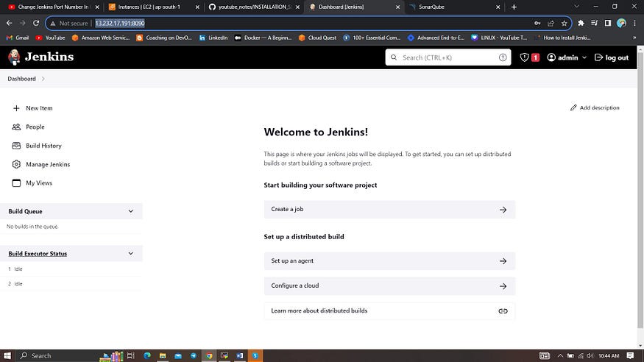This screenshot has width=644, height=362.
Task: Open the browser side panel icon
Action: 608,24
